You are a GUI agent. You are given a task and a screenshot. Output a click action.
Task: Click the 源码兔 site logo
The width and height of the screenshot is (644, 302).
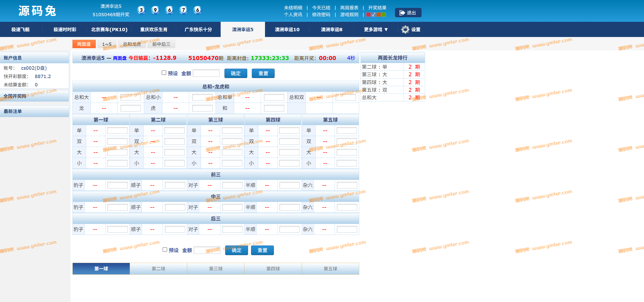click(x=37, y=11)
